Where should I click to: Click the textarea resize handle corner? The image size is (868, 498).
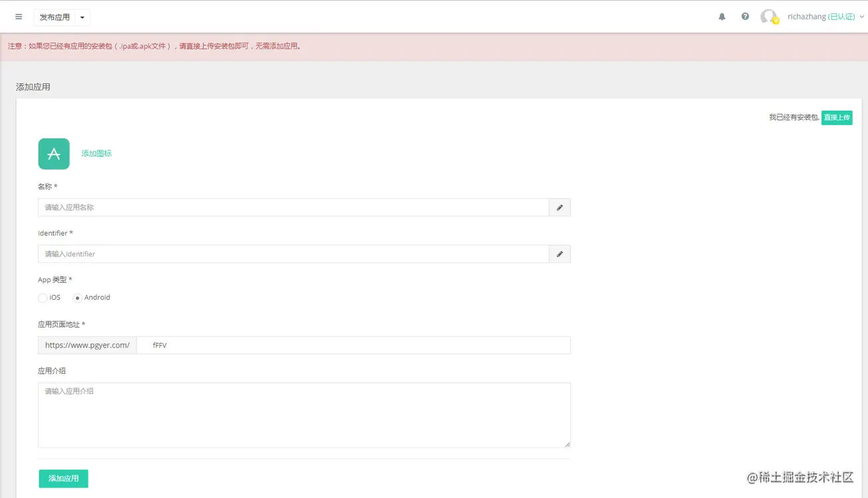point(567,444)
